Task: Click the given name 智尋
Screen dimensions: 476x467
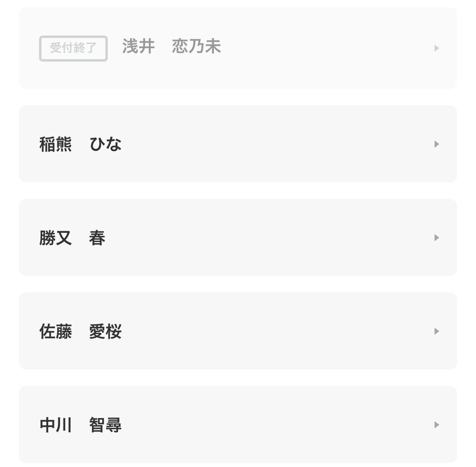Action: tap(105, 425)
